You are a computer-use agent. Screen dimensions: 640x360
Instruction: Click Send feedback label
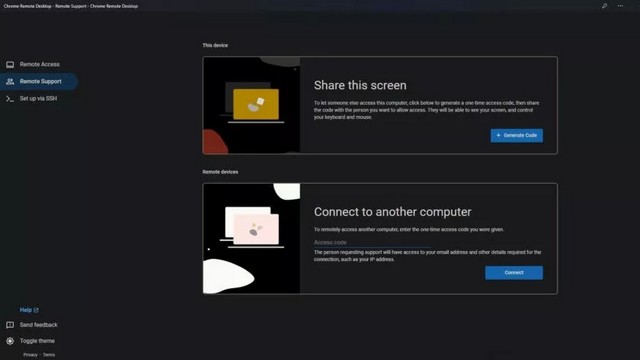click(39, 325)
